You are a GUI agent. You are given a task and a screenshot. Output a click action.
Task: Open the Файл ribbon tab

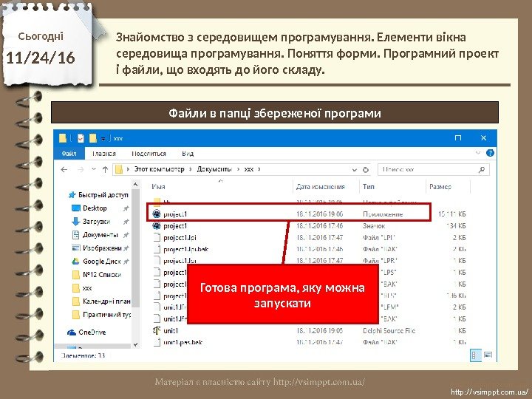click(x=69, y=154)
